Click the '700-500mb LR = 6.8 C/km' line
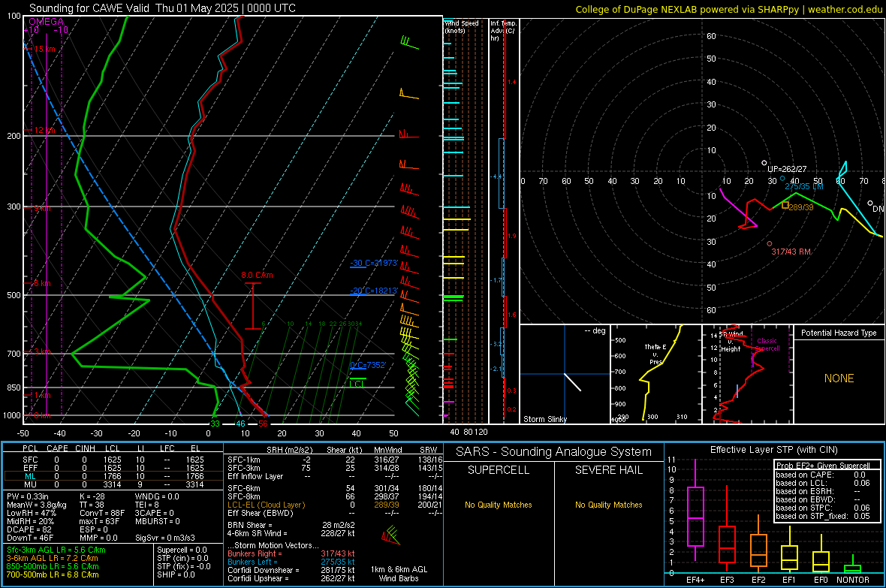Viewport: 886px width, 588px height. click(x=53, y=574)
